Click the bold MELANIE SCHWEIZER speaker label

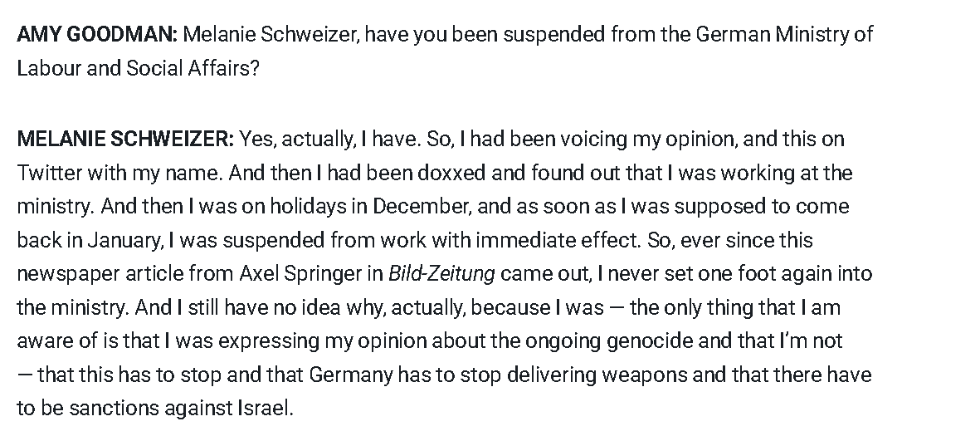125,139
